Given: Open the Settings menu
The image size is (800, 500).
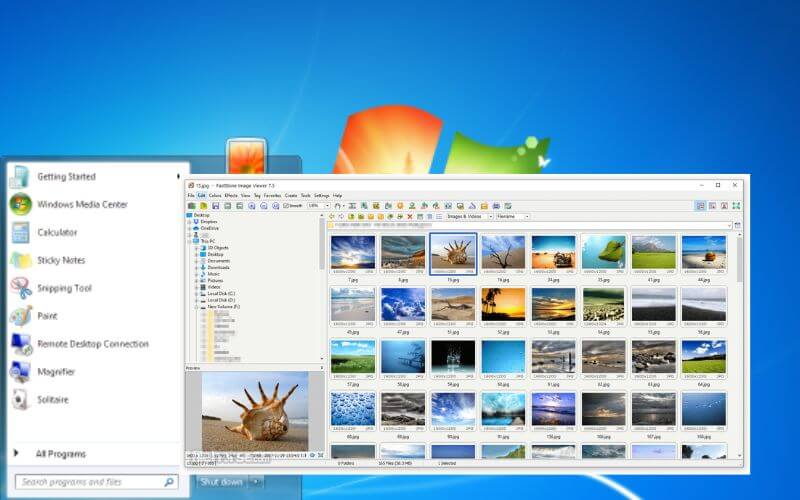Looking at the screenshot, I should click(321, 195).
